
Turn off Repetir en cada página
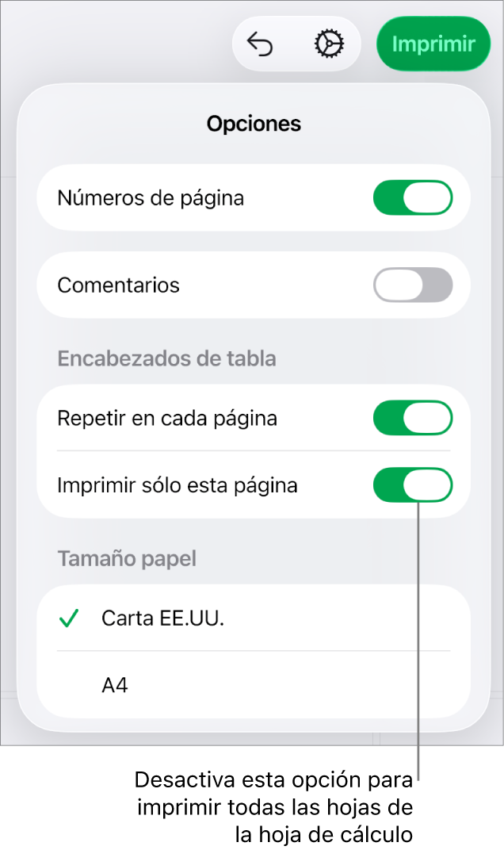(x=413, y=418)
